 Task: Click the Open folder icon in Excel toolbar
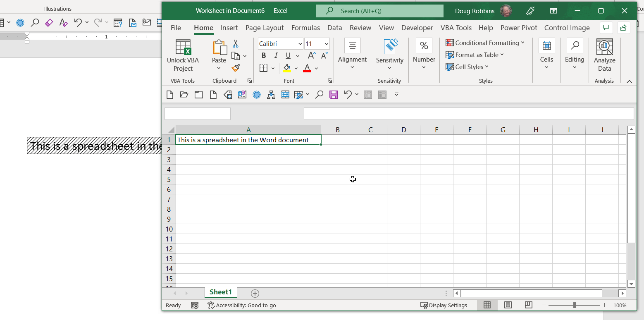(184, 95)
